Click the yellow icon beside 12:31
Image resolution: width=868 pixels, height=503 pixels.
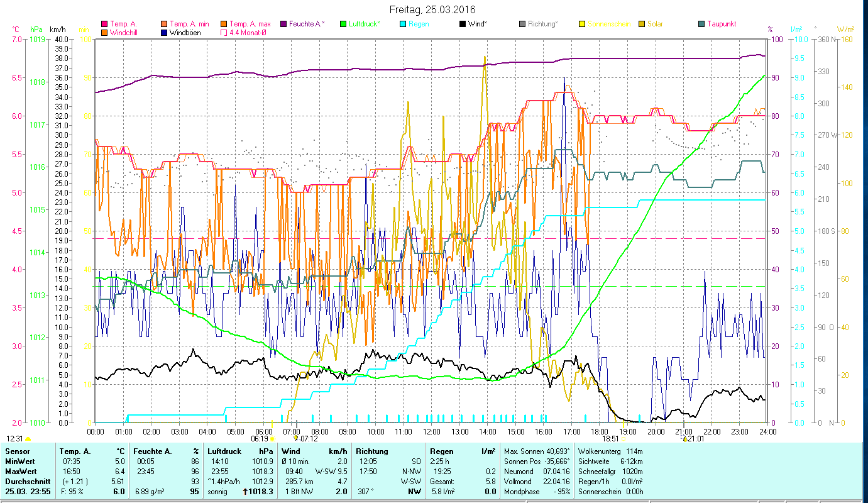(28, 439)
